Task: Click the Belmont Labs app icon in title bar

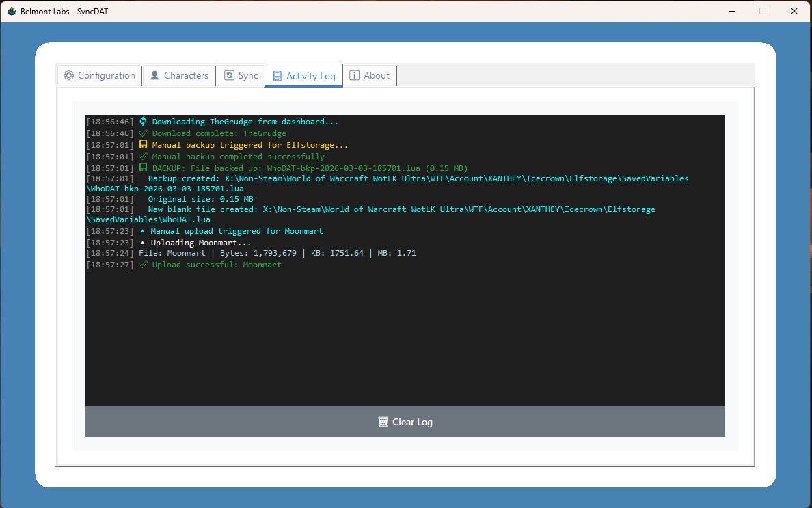Action: tap(11, 11)
